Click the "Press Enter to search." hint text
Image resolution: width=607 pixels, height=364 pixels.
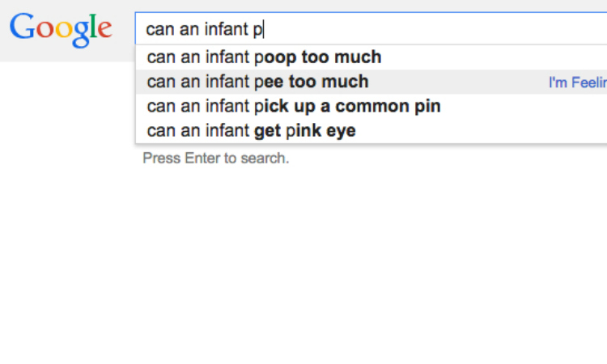click(215, 159)
